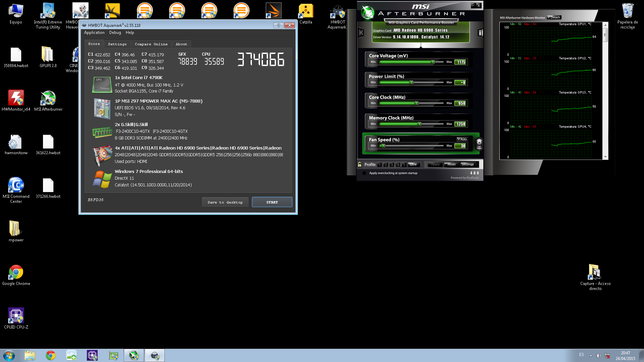
Task: Select the 371266.hwbot file
Action: point(48,188)
